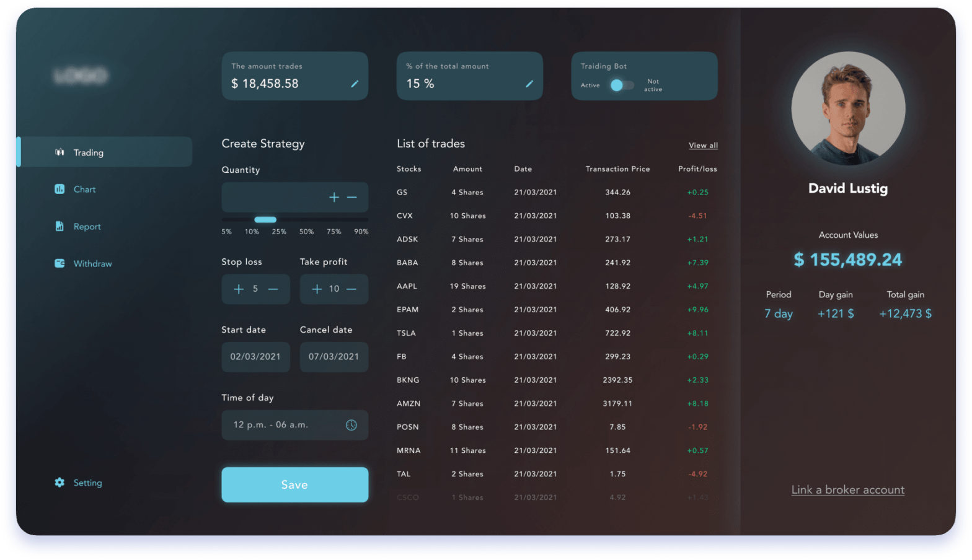Open the Trading menu item
The width and height of the screenshot is (972, 560).
click(88, 152)
